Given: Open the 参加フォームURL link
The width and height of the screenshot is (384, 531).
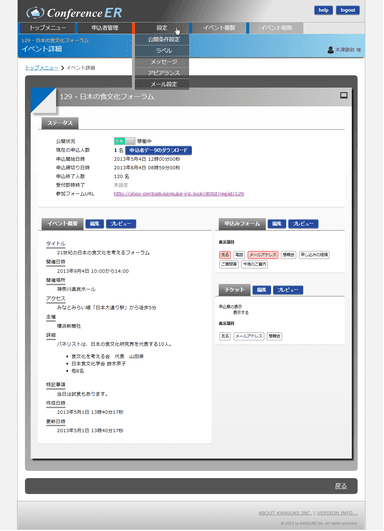Looking at the screenshot, I should [x=179, y=194].
